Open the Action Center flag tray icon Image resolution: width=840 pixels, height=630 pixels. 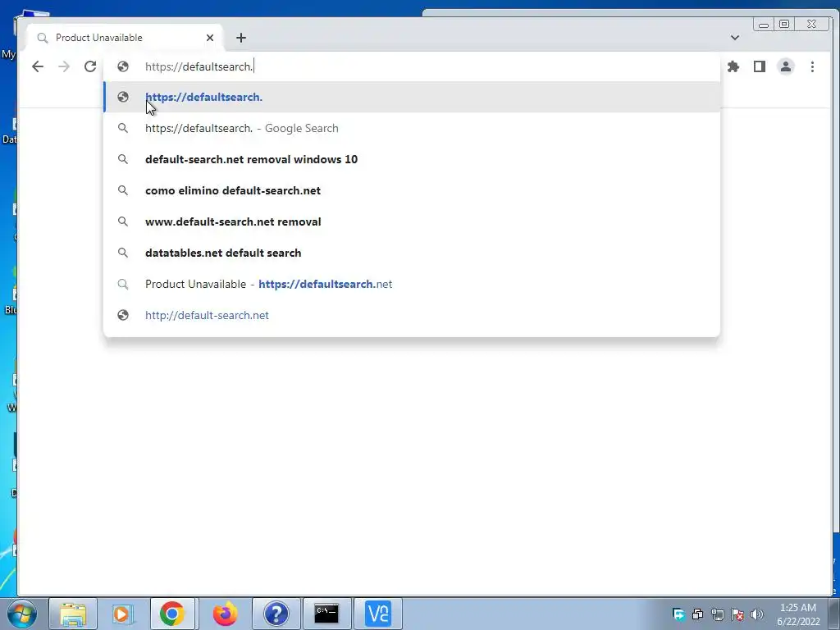[x=737, y=614]
